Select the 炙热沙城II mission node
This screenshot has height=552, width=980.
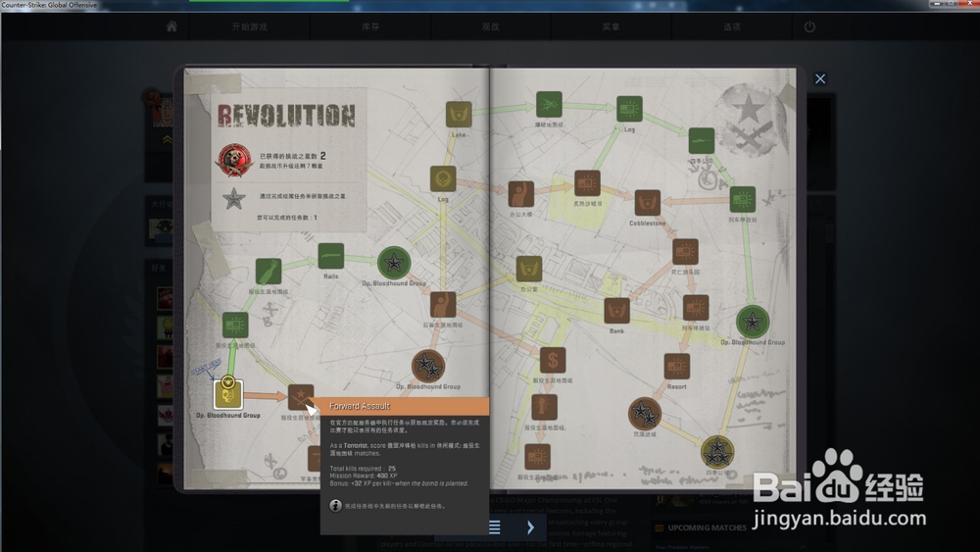pos(587,183)
